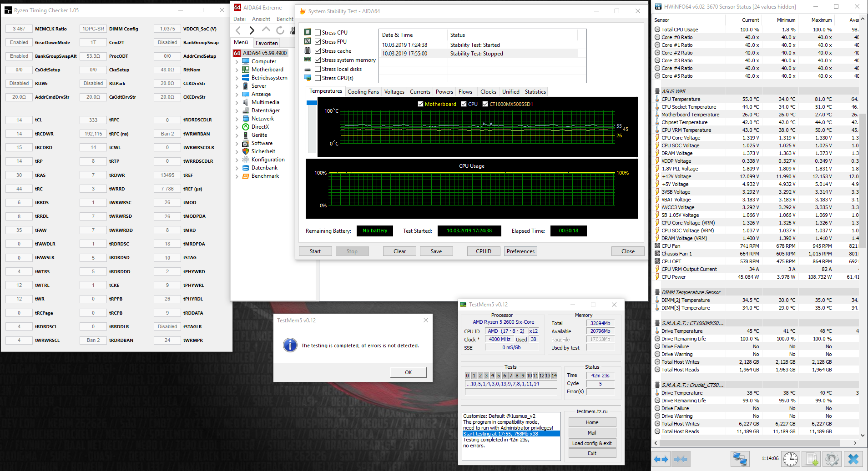Click the AIDA64 up-level arrow
868x471 pixels.
coord(266,30)
